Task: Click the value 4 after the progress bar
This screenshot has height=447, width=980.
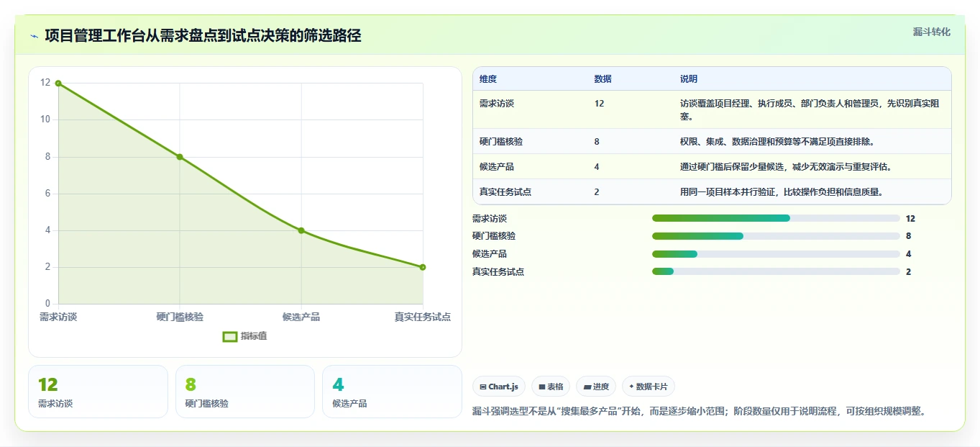Action: tap(909, 254)
